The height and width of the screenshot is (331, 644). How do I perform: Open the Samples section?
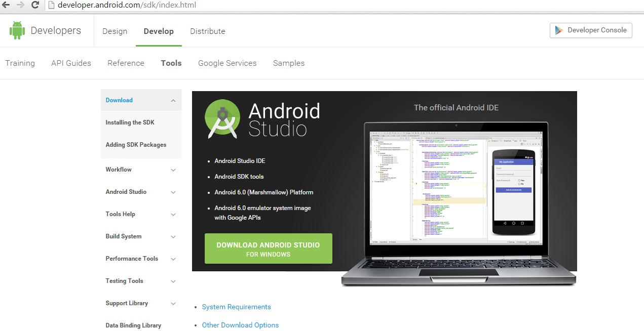[x=289, y=63]
